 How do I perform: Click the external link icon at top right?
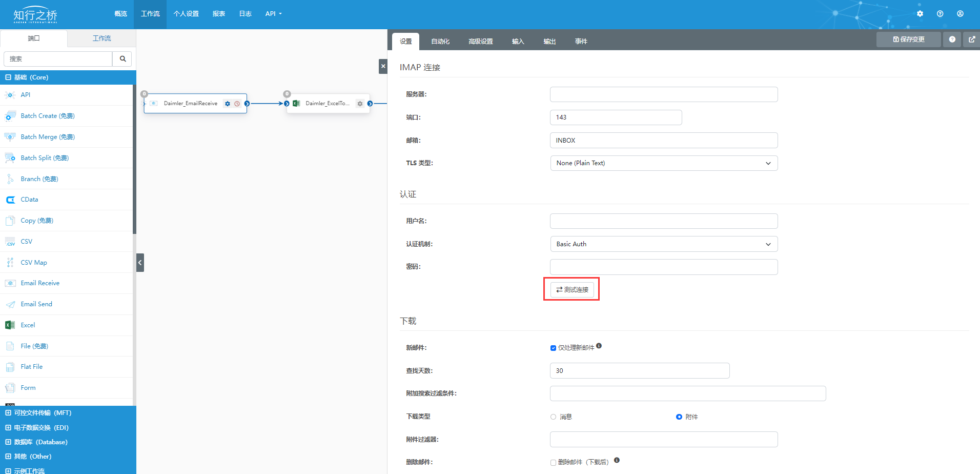tap(972, 39)
